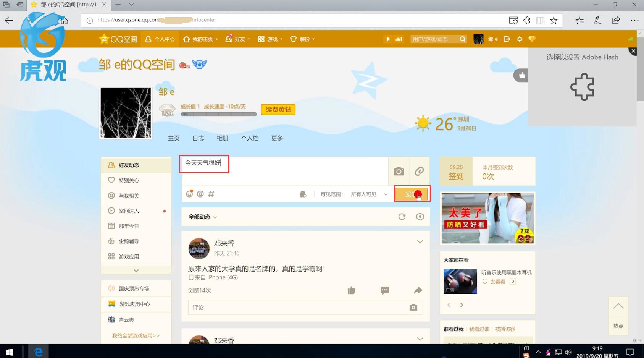Viewport: 644px width, 358px height.
Task: Click 去看看 under the earphone ad
Action: point(497,282)
